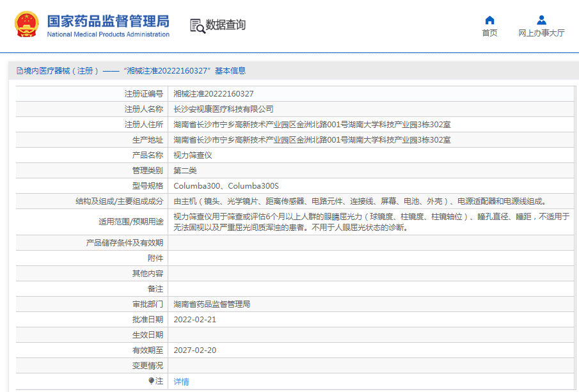Click the 国家药品监督管理局 site title
Image resolution: width=579 pixels, height=392 pixels.
(x=108, y=20)
